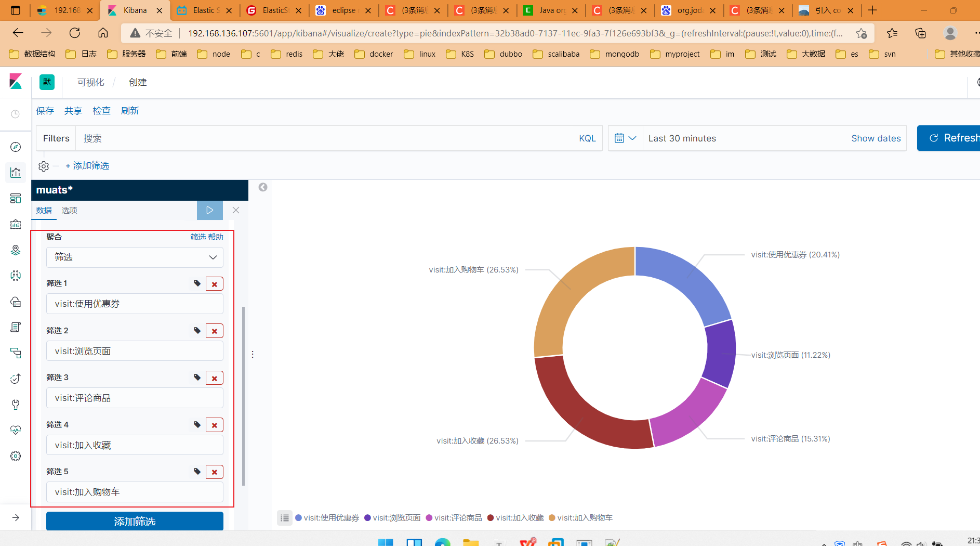
Task: Remove 筛选 1 with red X
Action: (x=215, y=284)
